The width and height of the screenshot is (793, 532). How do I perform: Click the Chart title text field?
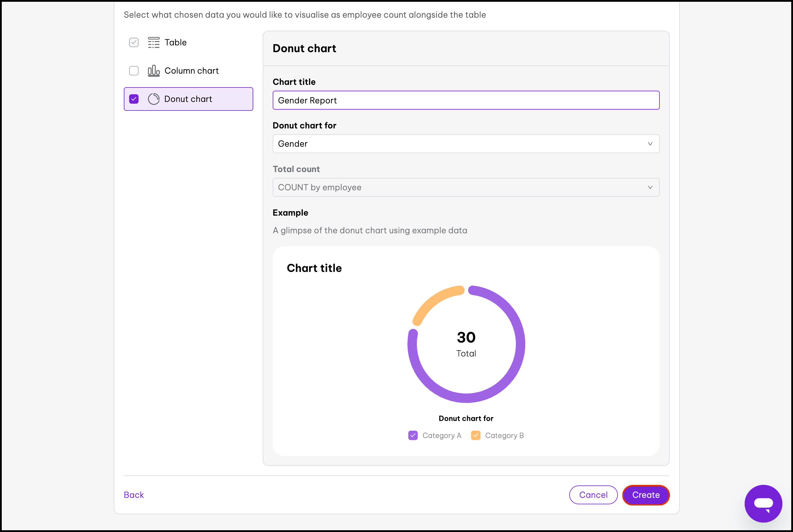[466, 100]
